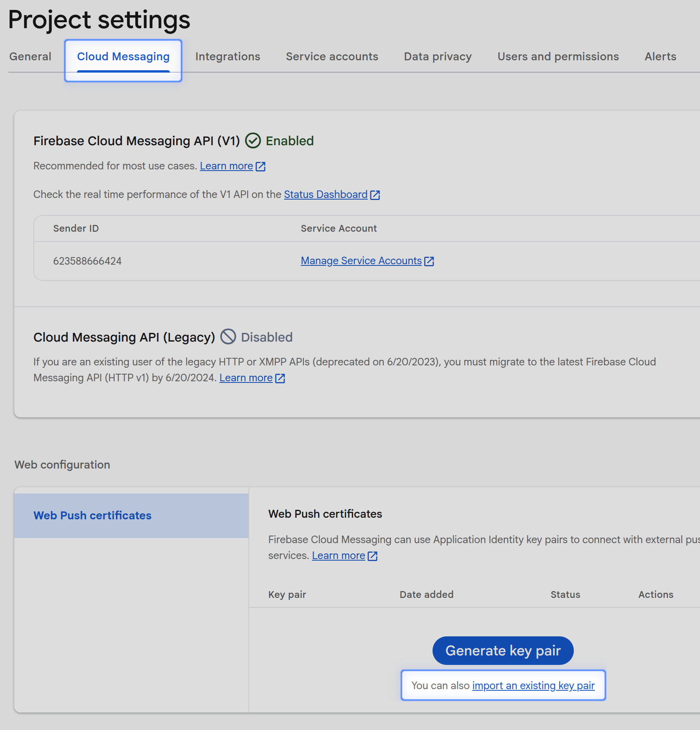The height and width of the screenshot is (730, 700).
Task: Open the Service accounts tab
Action: [332, 56]
